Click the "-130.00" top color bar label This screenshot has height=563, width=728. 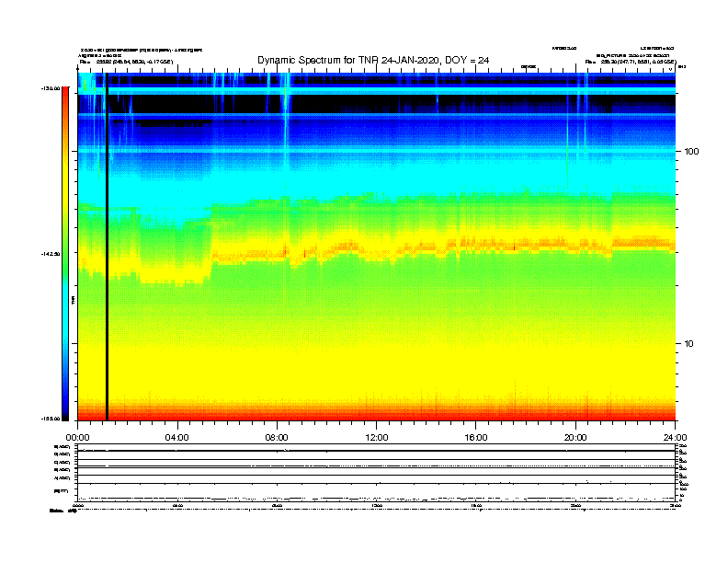pos(51,87)
